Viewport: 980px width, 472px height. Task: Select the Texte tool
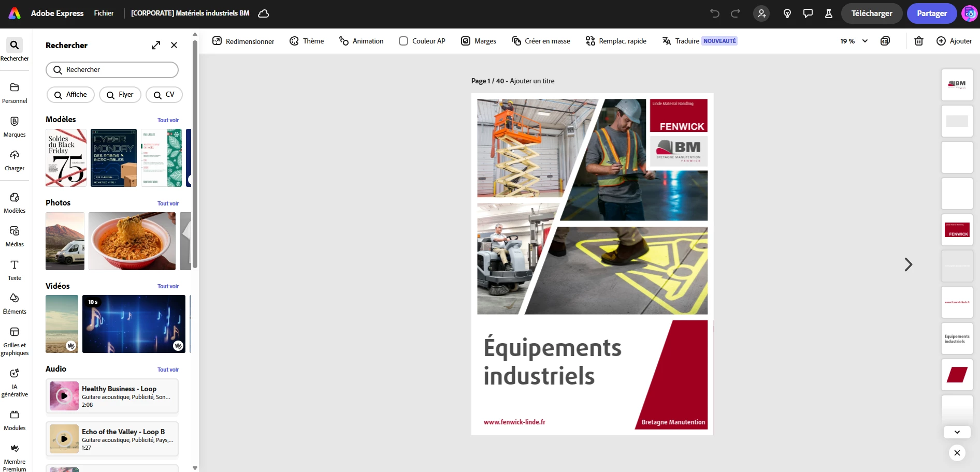pyautogui.click(x=15, y=270)
